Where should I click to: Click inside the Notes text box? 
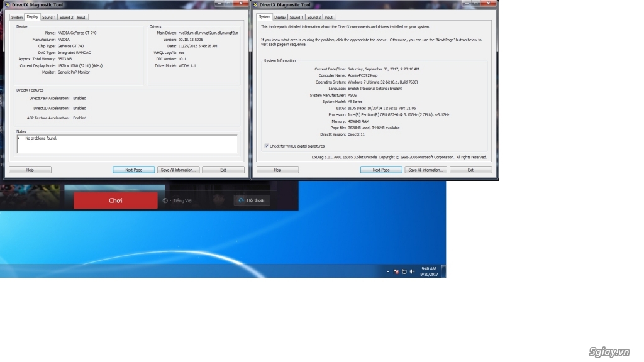click(x=127, y=144)
